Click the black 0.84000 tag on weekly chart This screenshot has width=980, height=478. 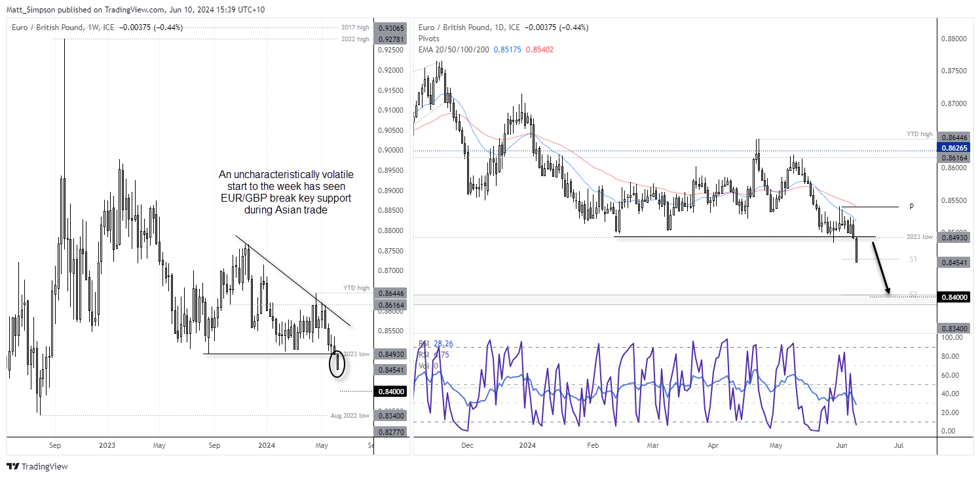pos(391,392)
